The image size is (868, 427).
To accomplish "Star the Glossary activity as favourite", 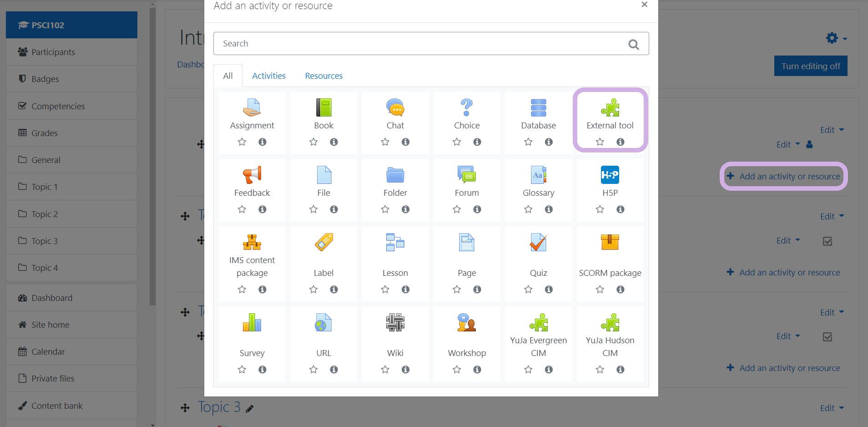I will (528, 209).
